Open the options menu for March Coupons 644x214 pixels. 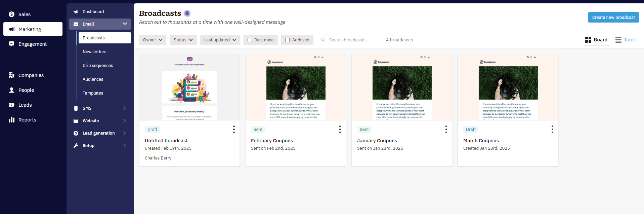(552, 130)
